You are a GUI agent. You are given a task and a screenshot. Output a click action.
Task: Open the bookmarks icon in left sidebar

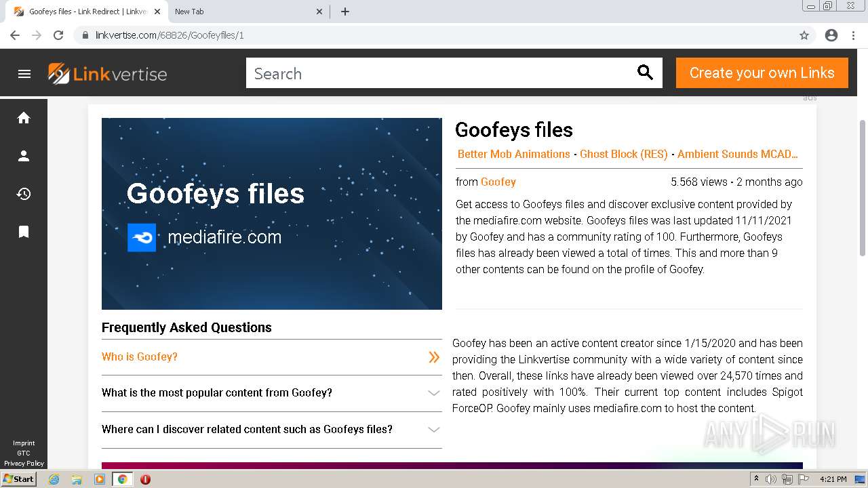click(x=24, y=232)
